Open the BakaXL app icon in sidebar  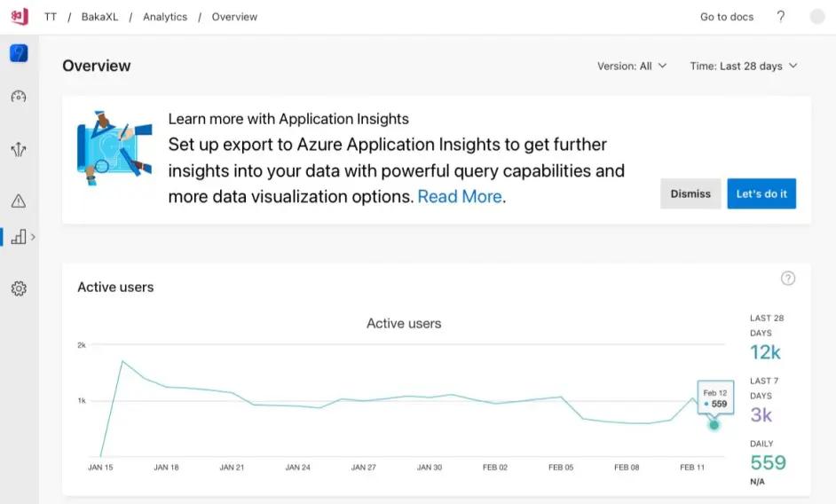pyautogui.click(x=19, y=54)
